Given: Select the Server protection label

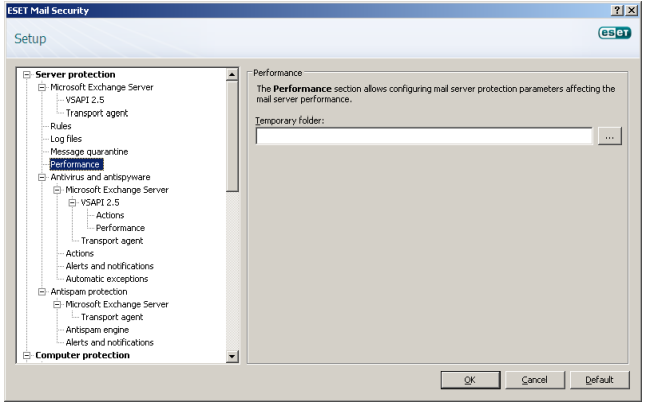Looking at the screenshot, I should (x=75, y=75).
